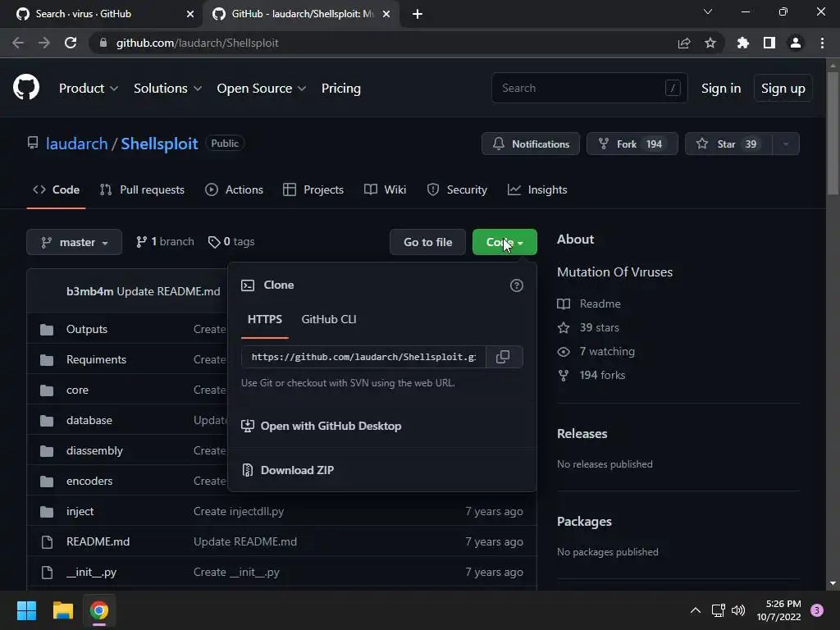Reload the page
The image size is (840, 630).
[x=71, y=43]
